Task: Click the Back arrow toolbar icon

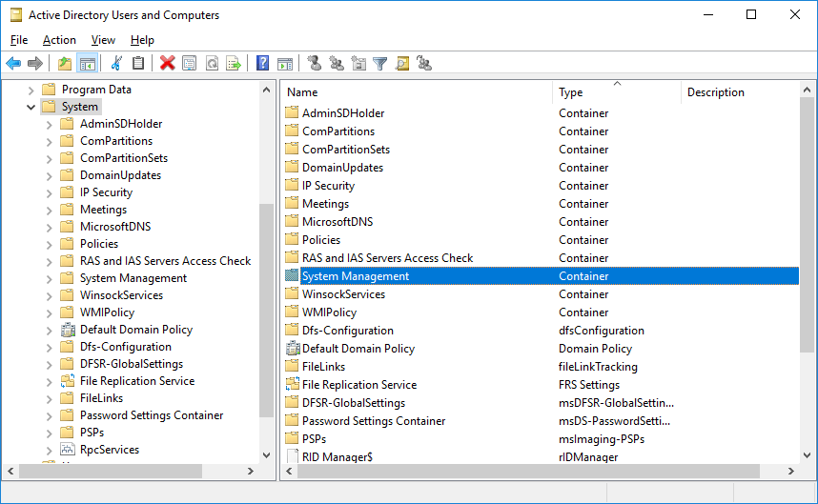Action: click(13, 64)
